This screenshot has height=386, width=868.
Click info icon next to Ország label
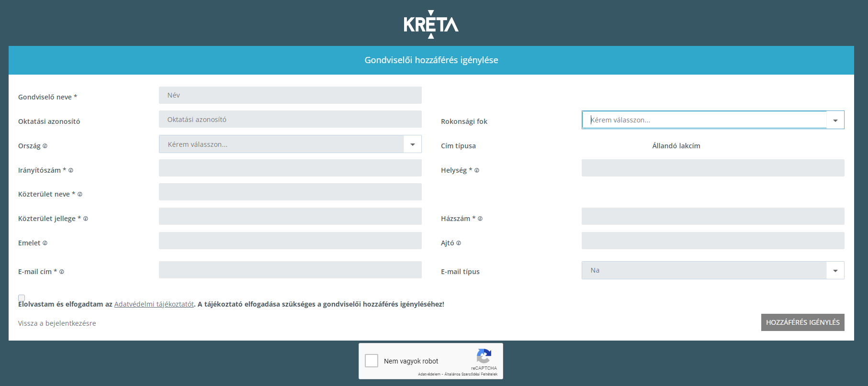point(45,146)
